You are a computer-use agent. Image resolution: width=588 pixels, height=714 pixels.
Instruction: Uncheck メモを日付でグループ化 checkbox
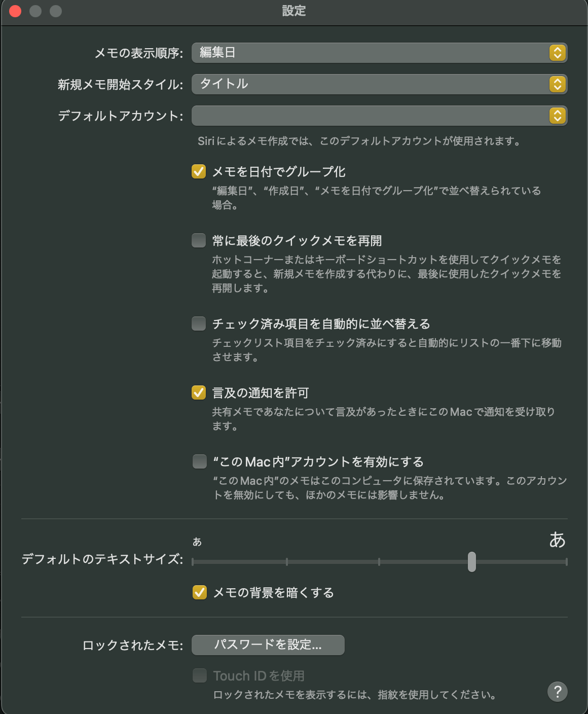[x=199, y=171]
